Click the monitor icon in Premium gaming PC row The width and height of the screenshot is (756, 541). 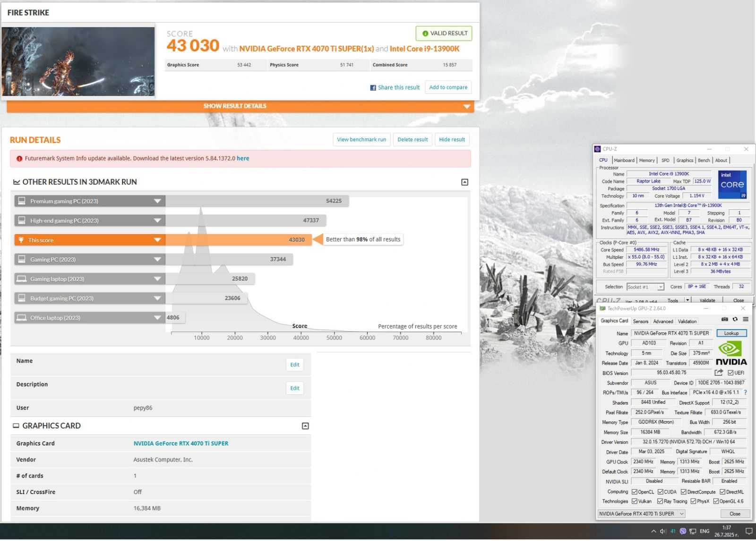coord(22,201)
